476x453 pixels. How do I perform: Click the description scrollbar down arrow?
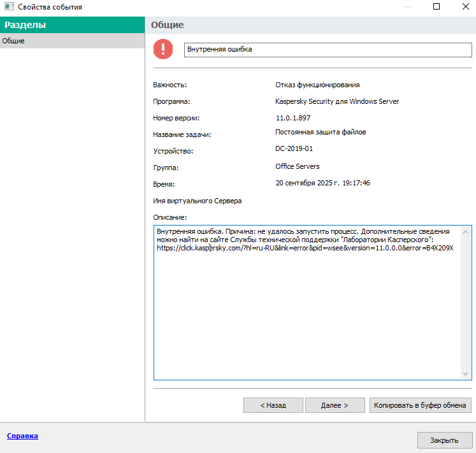click(466, 374)
